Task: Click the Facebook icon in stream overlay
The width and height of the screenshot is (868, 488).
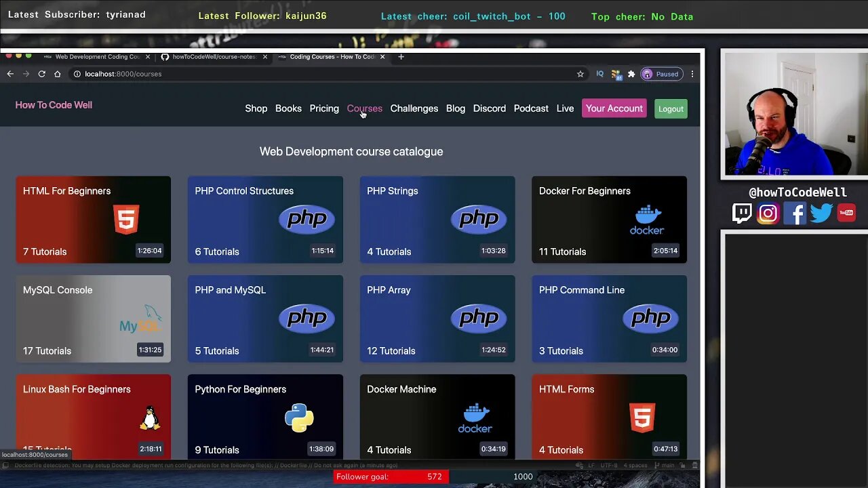Action: (795, 213)
